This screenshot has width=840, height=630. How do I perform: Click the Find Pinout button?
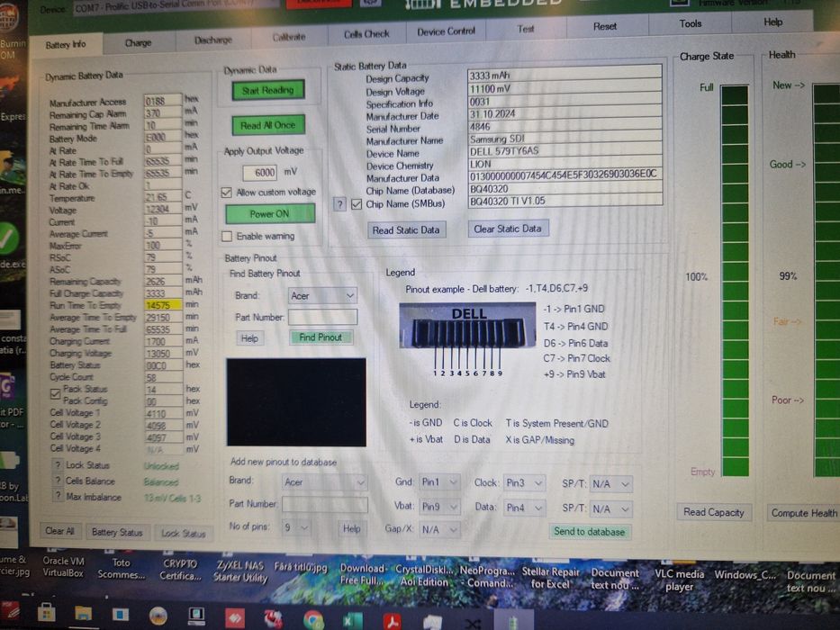tap(321, 337)
